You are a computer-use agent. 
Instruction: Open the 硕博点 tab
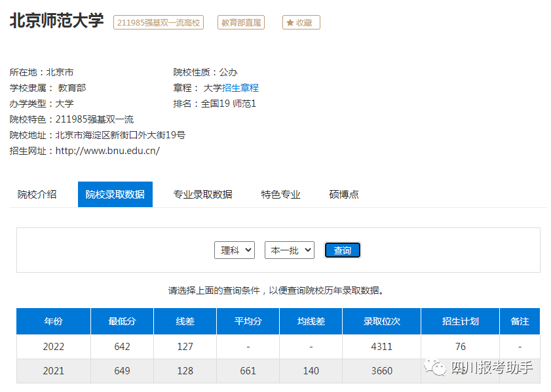point(344,195)
